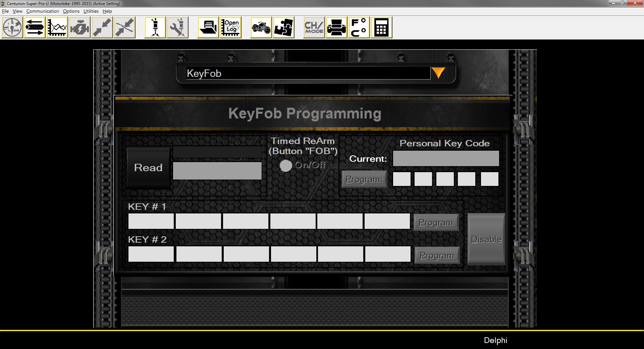Click the first Personal Key Code digit box

(402, 179)
